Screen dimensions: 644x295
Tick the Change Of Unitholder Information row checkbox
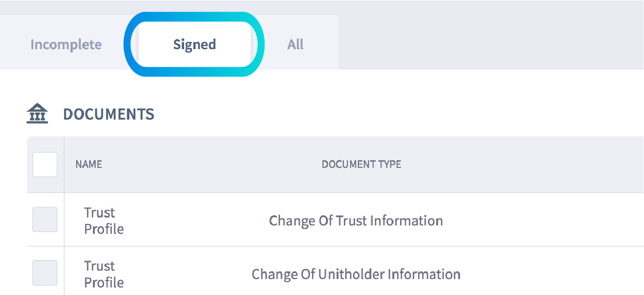[45, 273]
